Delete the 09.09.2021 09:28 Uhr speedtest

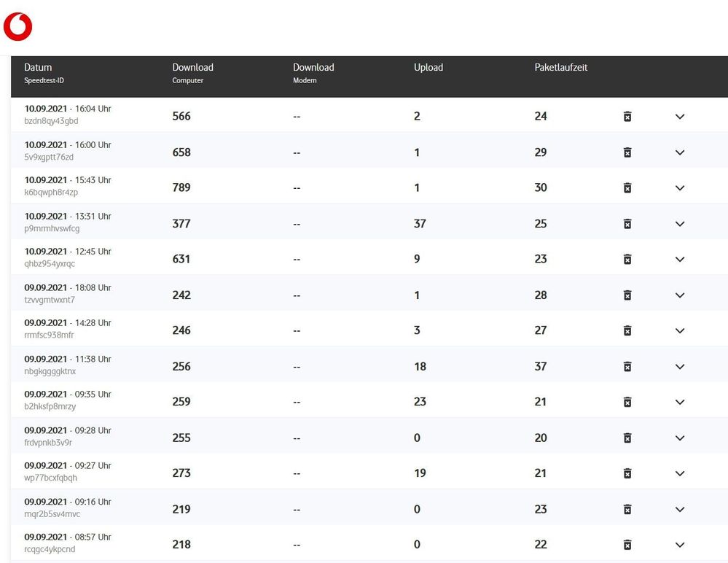click(x=627, y=438)
